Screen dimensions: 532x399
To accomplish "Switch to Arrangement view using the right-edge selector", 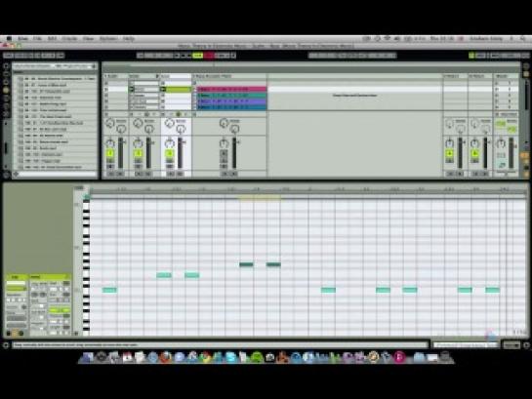I will [526, 66].
